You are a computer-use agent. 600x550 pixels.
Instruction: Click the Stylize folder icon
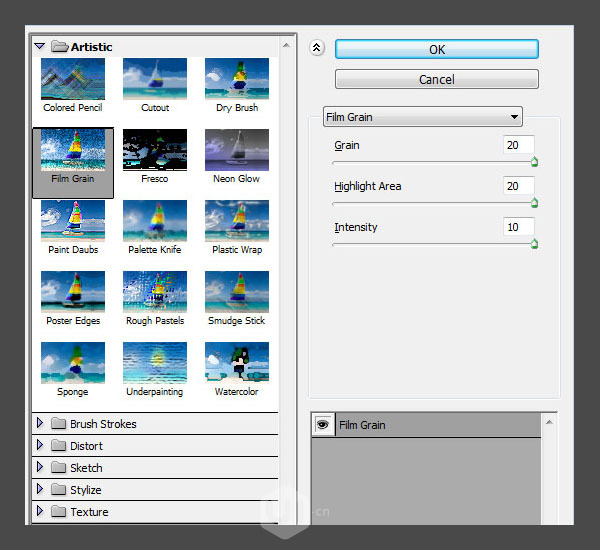(x=59, y=489)
